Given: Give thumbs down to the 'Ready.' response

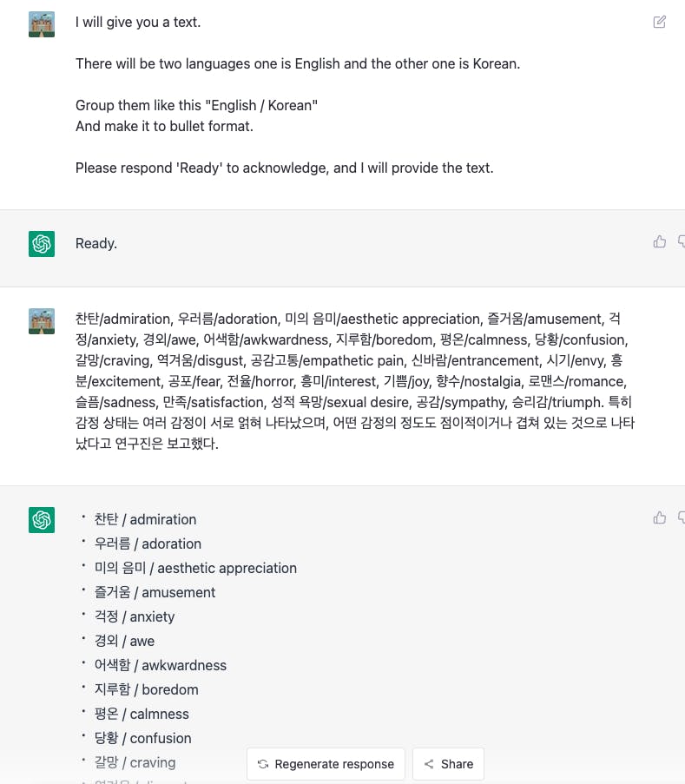Looking at the screenshot, I should [x=682, y=241].
